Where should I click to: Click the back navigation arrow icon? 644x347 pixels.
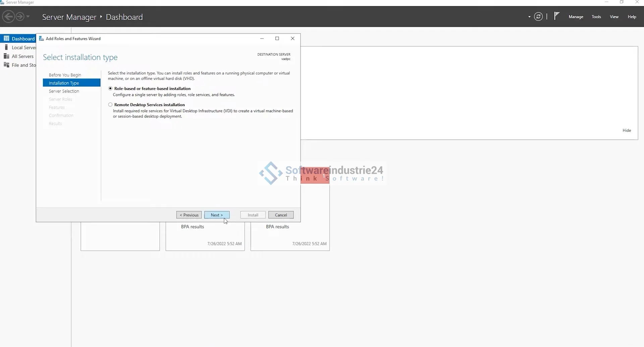click(x=9, y=16)
